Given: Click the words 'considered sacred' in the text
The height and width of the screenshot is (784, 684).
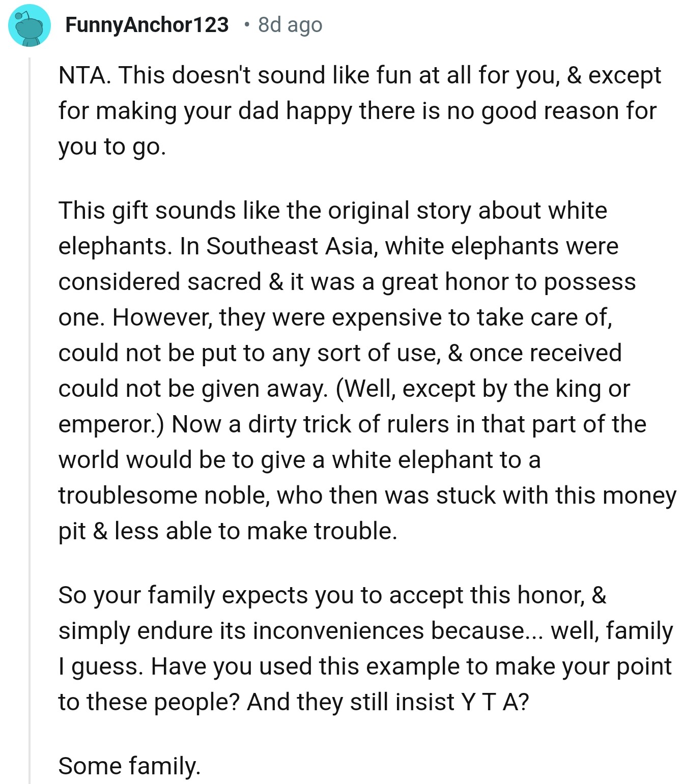Looking at the screenshot, I should [159, 282].
